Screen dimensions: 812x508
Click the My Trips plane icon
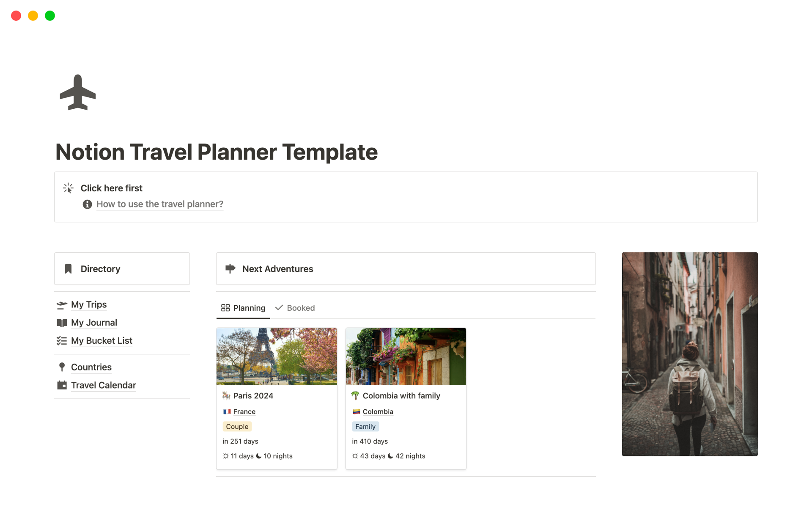coord(62,305)
